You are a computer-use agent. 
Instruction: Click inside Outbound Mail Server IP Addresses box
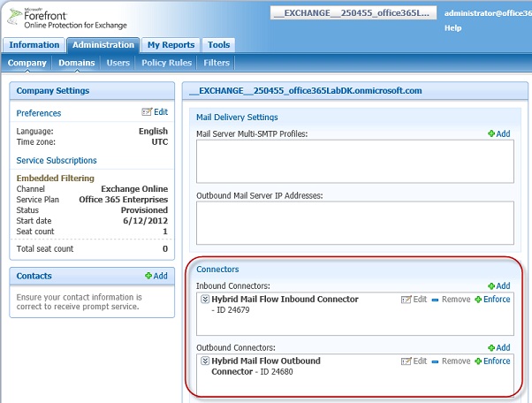point(355,223)
